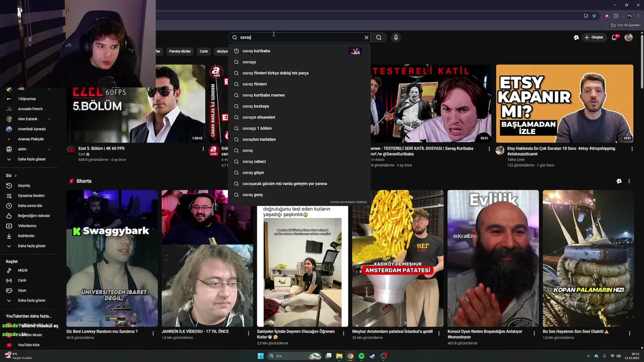
Task: Choose suggestion savaş bozkaya
Action: pyautogui.click(x=299, y=106)
